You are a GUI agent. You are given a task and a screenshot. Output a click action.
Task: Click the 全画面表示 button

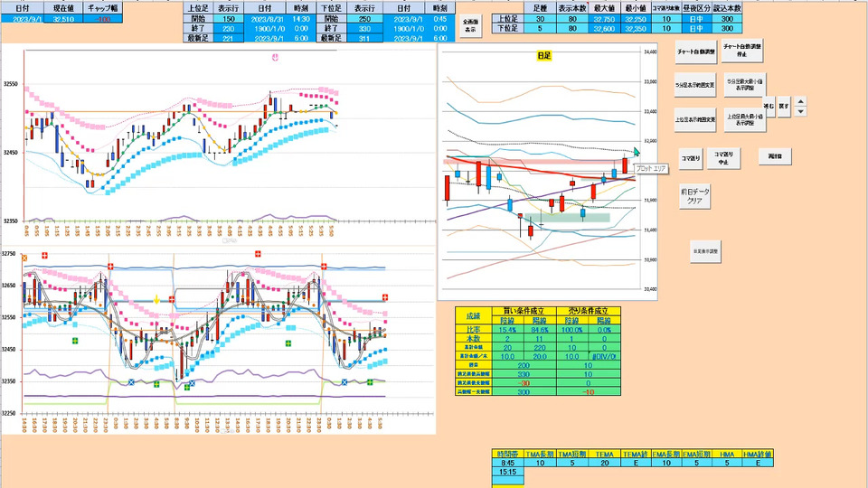[470, 26]
